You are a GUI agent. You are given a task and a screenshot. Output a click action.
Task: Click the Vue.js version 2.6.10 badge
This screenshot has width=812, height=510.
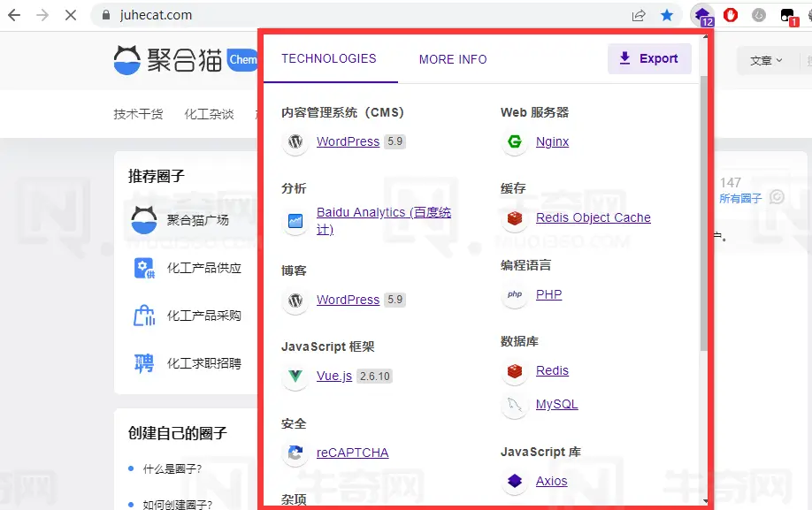coord(374,376)
